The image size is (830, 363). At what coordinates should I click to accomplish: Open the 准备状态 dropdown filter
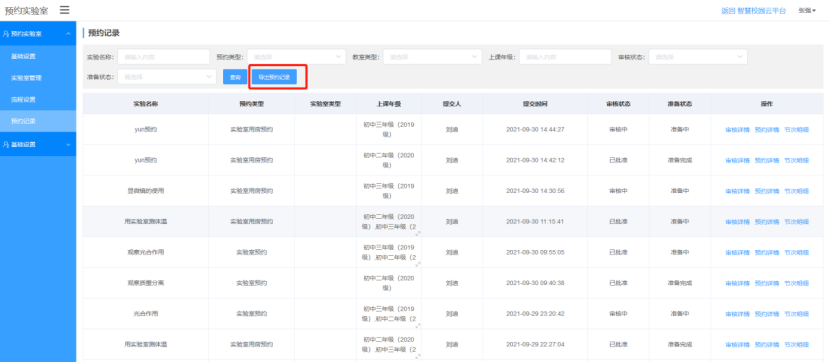coord(167,77)
